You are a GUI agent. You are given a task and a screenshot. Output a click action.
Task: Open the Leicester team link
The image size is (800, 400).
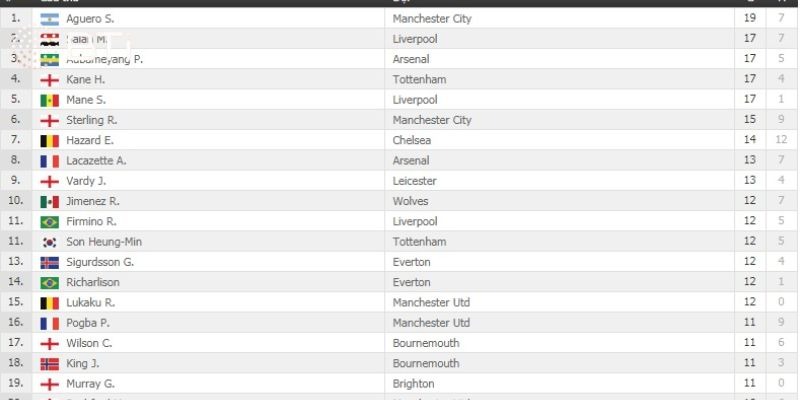[414, 181]
